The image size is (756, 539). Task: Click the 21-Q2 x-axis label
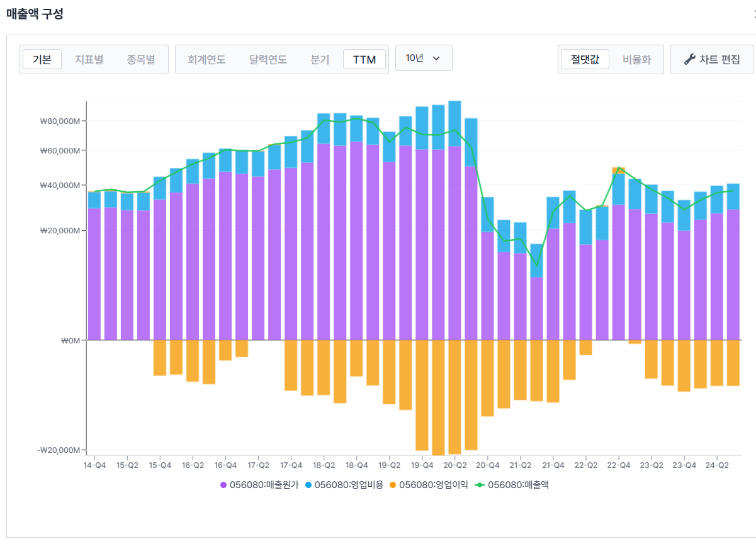tap(520, 465)
